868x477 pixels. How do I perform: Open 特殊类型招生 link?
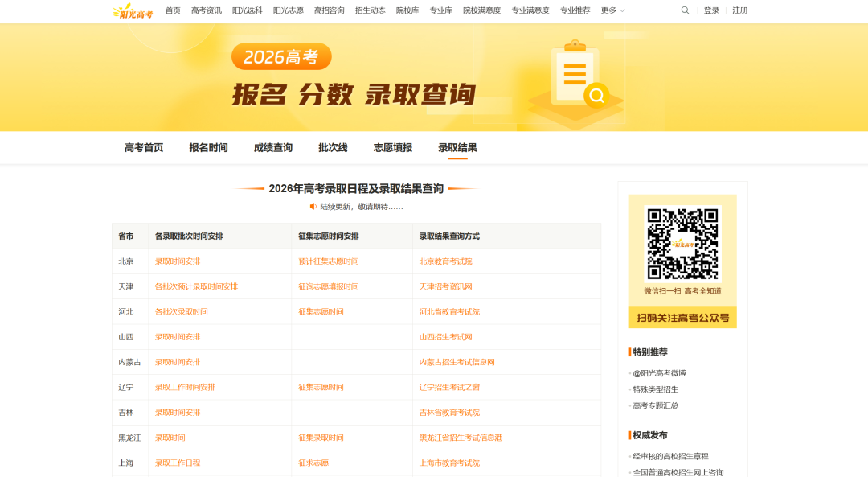click(x=656, y=389)
